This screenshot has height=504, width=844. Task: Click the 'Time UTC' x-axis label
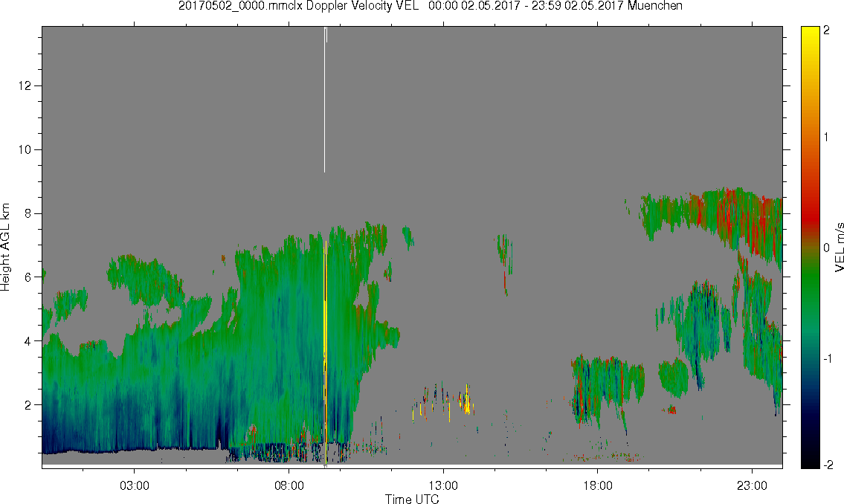pos(412,499)
